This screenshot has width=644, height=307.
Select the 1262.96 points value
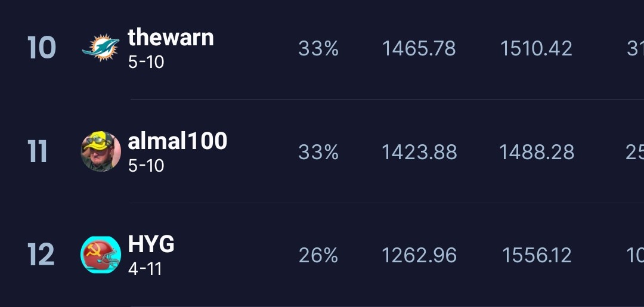419,256
